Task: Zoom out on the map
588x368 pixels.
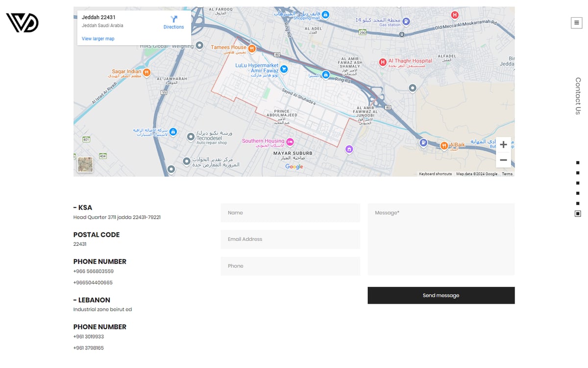Action: (503, 160)
